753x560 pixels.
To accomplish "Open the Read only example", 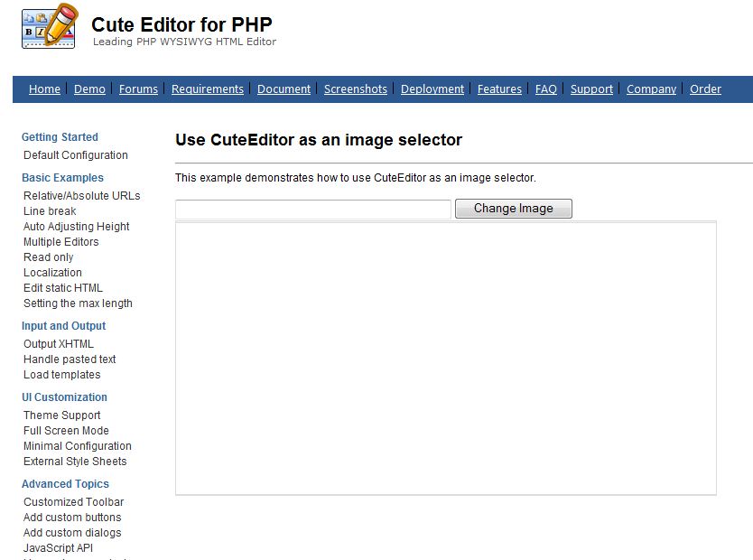I will [49, 257].
